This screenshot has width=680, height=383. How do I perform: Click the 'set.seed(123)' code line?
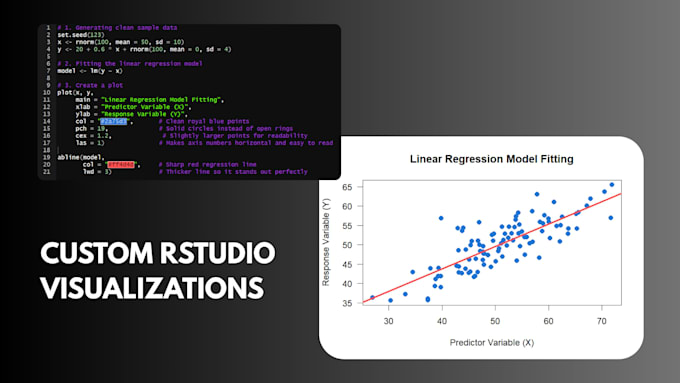81,35
